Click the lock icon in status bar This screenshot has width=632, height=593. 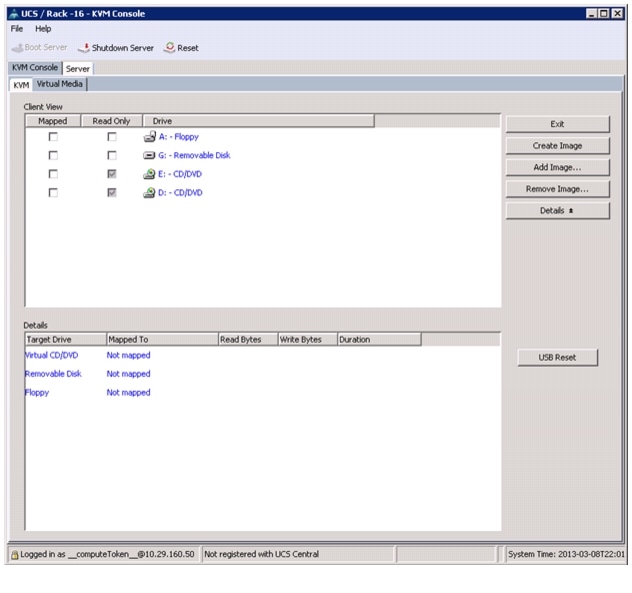coord(15,555)
